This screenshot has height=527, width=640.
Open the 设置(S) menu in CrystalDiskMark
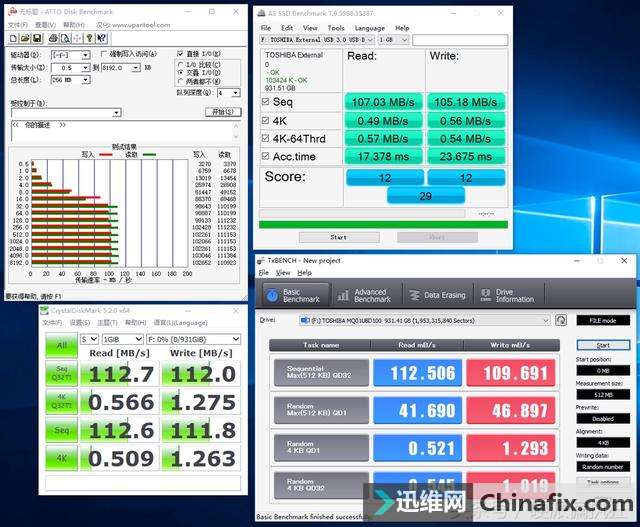[80, 322]
